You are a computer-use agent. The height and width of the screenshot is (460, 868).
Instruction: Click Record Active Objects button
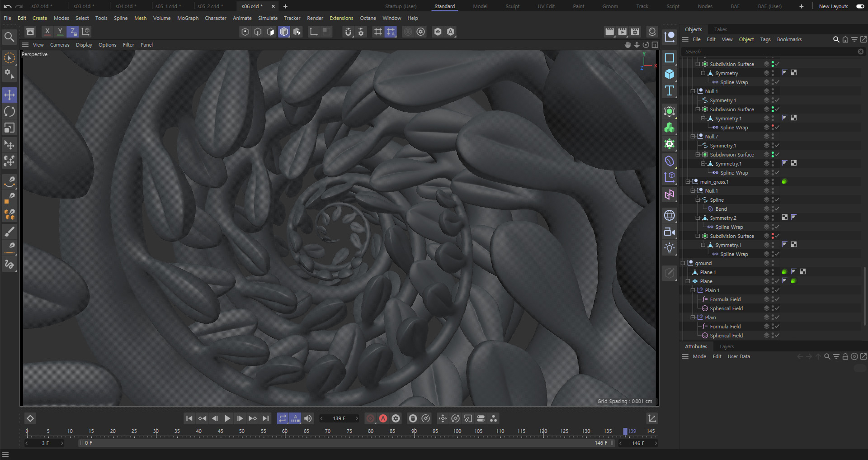[370, 418]
